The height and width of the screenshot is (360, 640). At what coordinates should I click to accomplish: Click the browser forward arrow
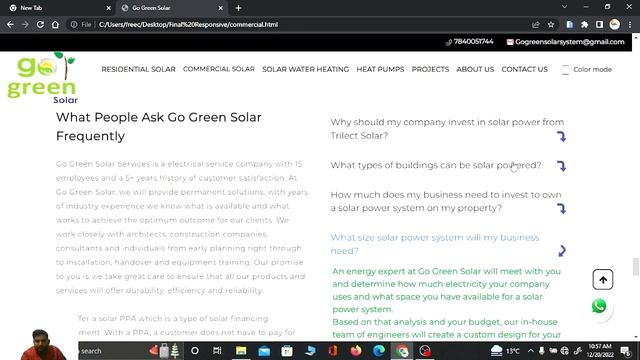25,24
